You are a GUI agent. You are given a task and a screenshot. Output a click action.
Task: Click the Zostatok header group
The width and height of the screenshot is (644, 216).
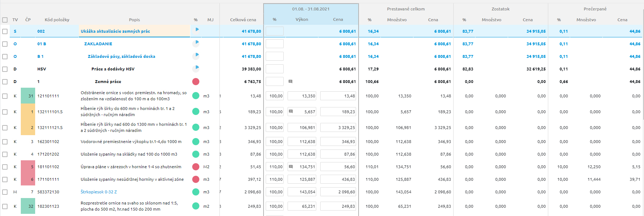(x=501, y=9)
